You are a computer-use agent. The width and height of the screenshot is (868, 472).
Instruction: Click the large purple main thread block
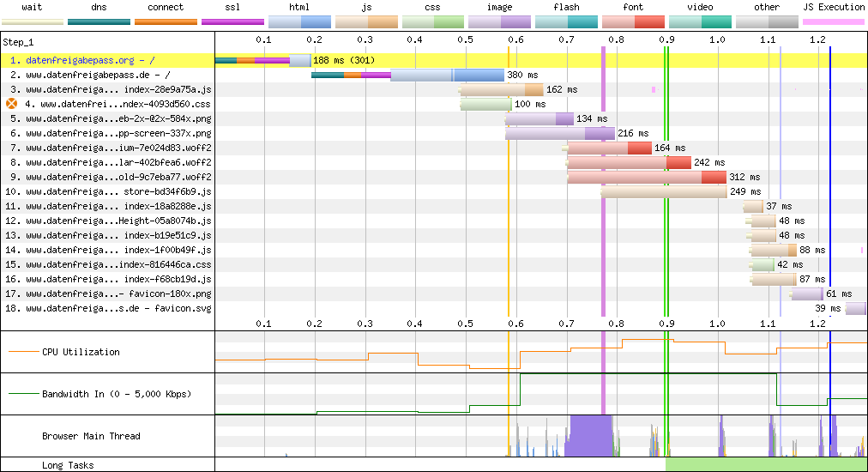click(591, 436)
